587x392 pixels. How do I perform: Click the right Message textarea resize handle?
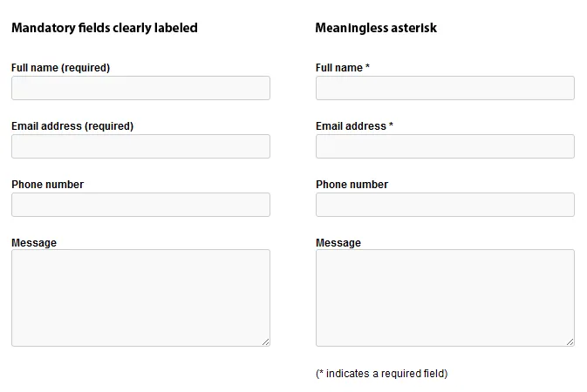click(570, 341)
